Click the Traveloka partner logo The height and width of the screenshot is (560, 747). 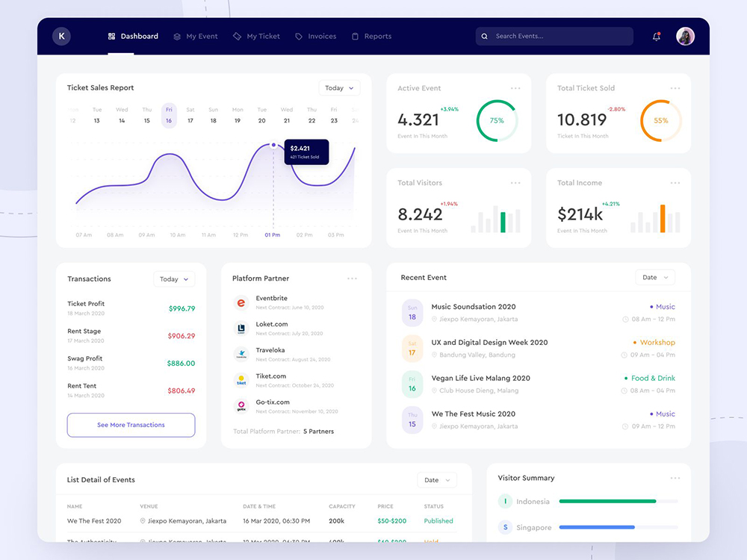click(241, 354)
